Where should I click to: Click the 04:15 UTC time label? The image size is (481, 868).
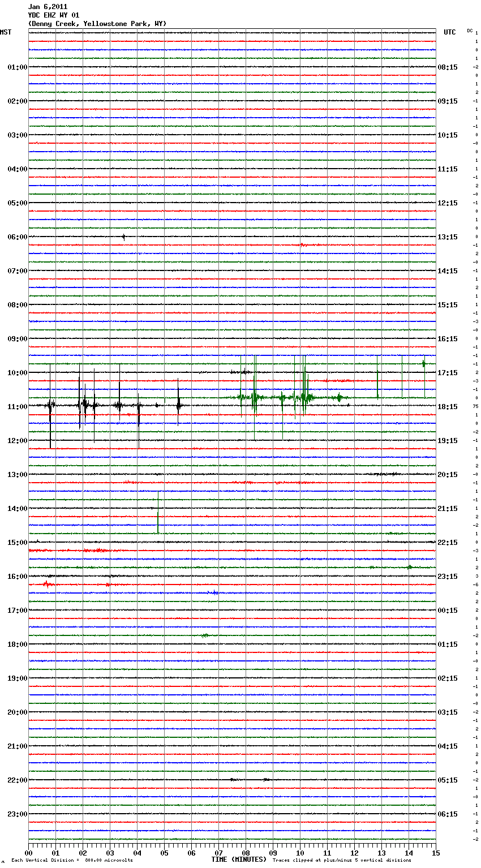448,746
